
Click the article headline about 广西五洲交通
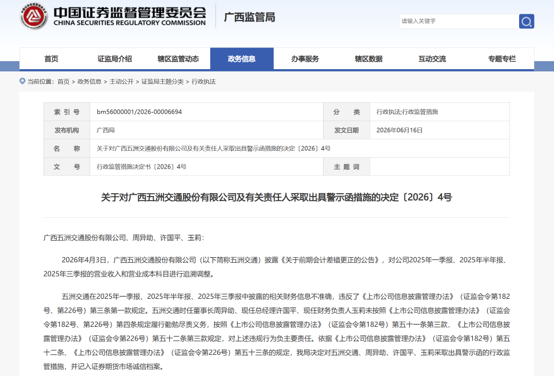coord(277,197)
